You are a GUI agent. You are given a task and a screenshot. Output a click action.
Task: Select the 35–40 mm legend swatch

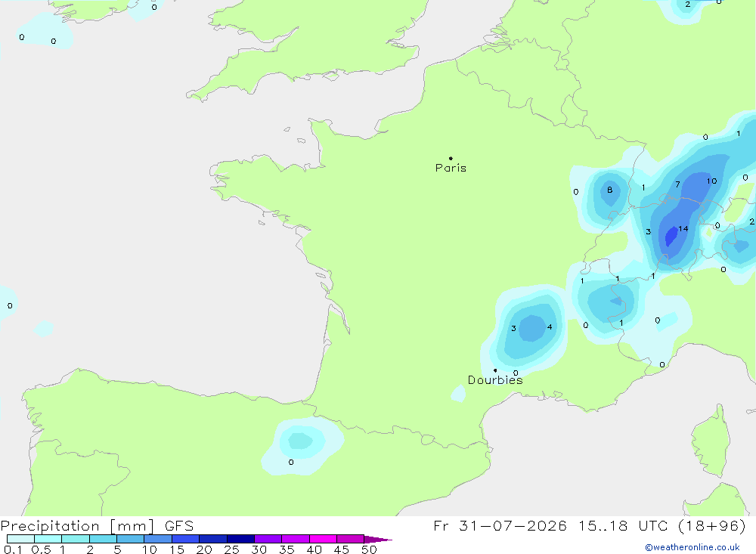(296, 539)
